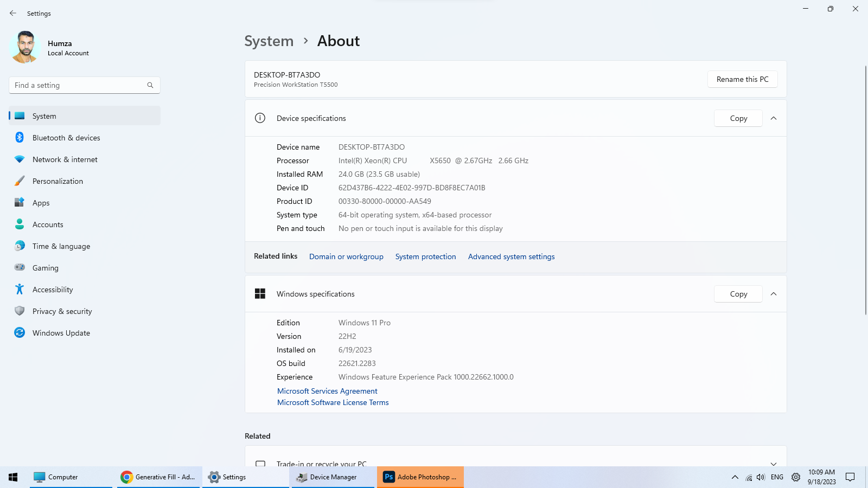Expand Trade-in or recycle your PC
Screen dimensions: 868x488
(x=774, y=464)
